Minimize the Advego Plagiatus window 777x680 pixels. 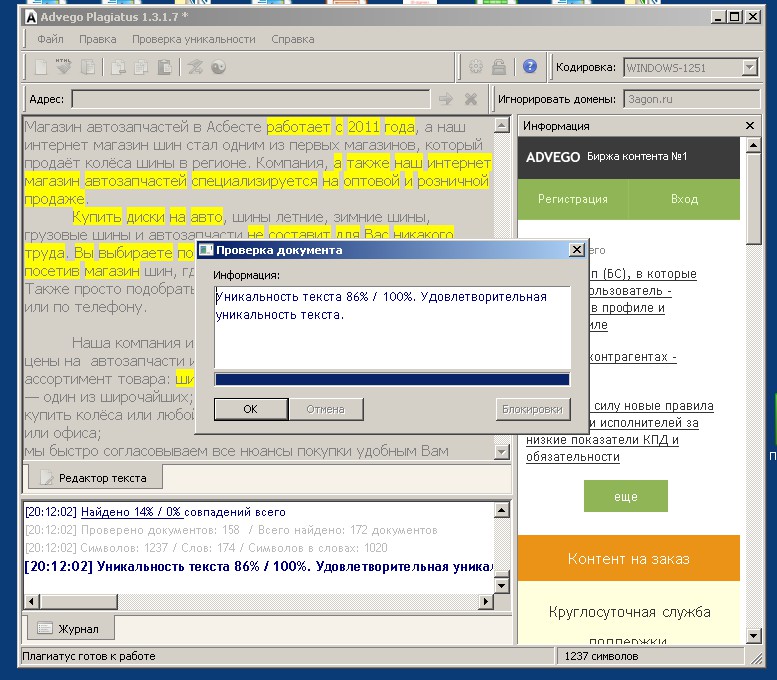pos(719,16)
